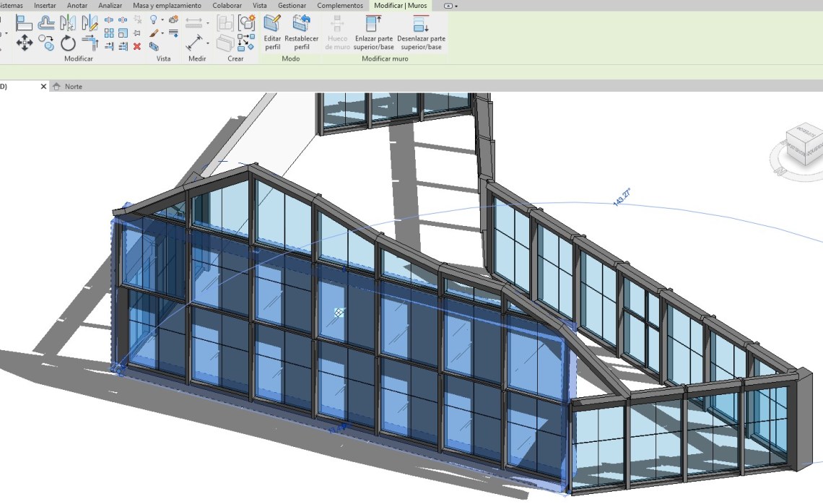The height and width of the screenshot is (504, 823).
Task: Activate the Rotate tool
Action: pyautogui.click(x=68, y=43)
